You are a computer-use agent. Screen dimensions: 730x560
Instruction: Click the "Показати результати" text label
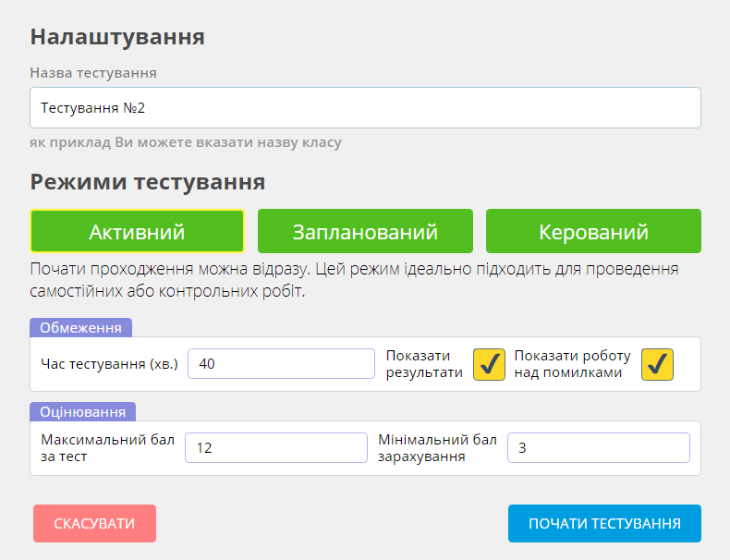424,364
